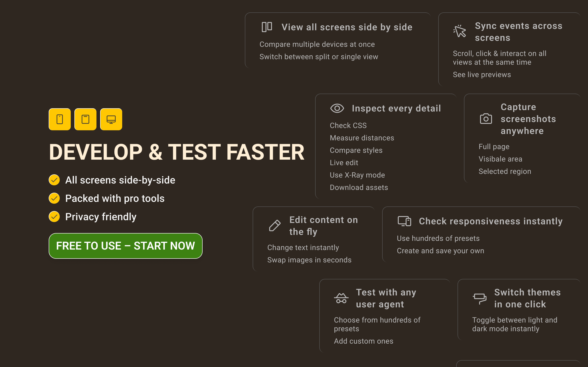Click the checkmark beside Packed with pro tools
This screenshot has width=588, height=367.
[x=54, y=198]
